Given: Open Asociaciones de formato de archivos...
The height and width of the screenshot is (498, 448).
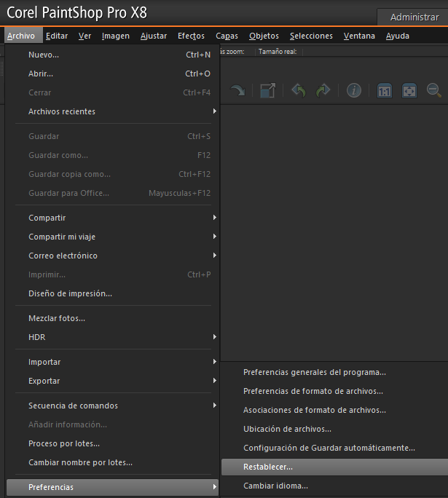Looking at the screenshot, I should coord(334,410).
